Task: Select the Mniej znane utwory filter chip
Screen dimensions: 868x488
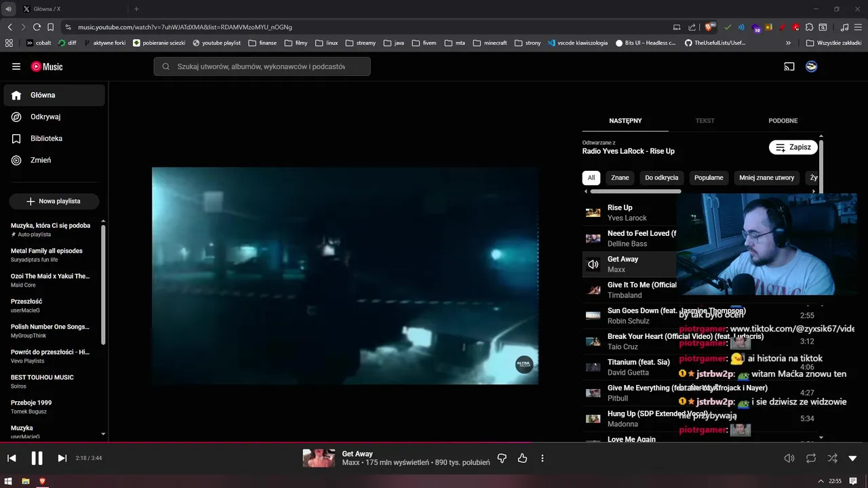Action: [766, 178]
